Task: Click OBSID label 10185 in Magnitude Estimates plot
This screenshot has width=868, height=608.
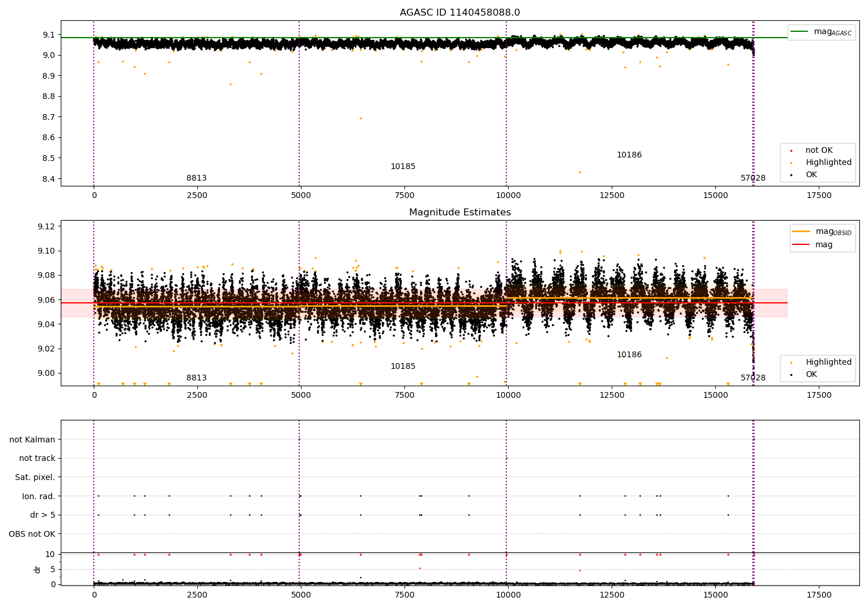Action: [x=403, y=367]
